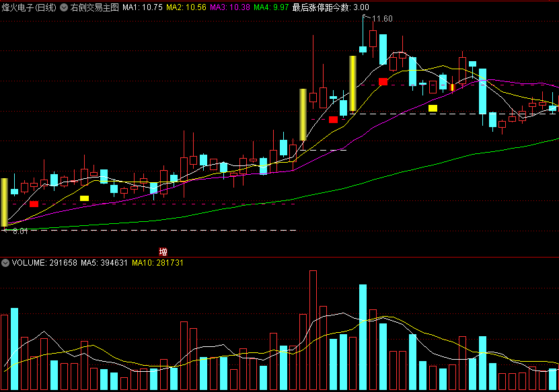This screenshot has width=559, height=392.
Task: Select the tallest cyan volume bar
Action: tap(363, 337)
